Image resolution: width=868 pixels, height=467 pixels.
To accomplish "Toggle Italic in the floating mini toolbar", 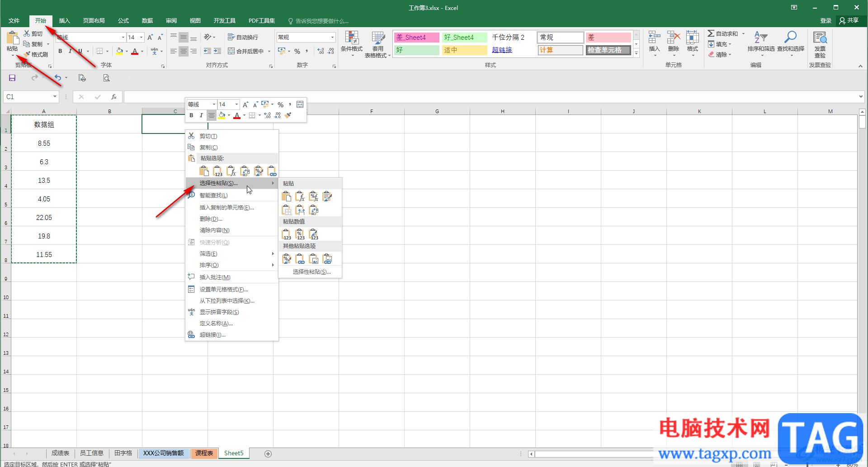I will (x=201, y=115).
